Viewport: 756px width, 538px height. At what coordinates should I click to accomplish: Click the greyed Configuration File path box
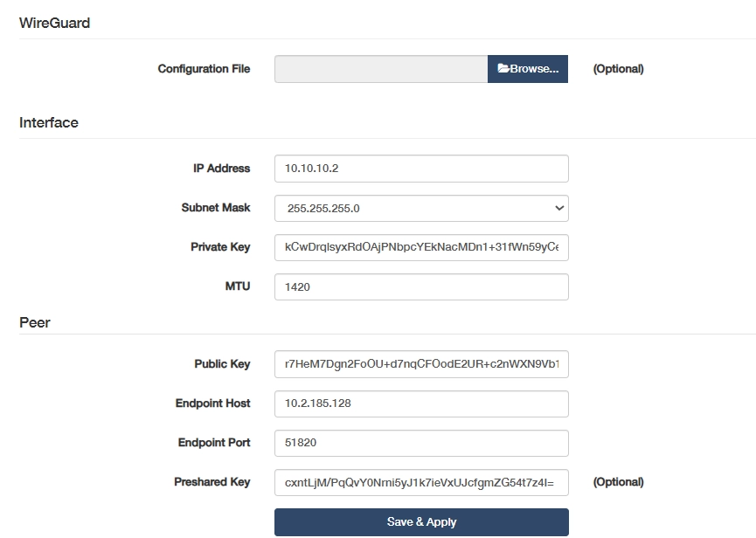pyautogui.click(x=381, y=69)
